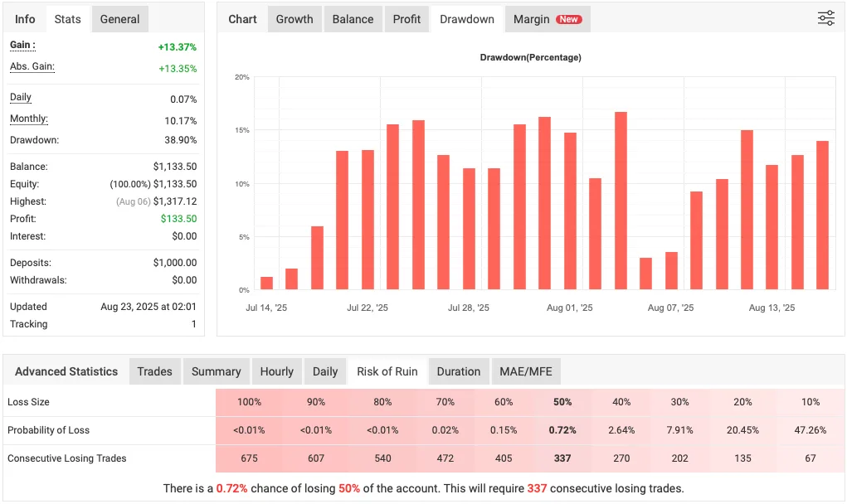Open the chart settings sliders icon
The width and height of the screenshot is (847, 504).
(x=825, y=17)
